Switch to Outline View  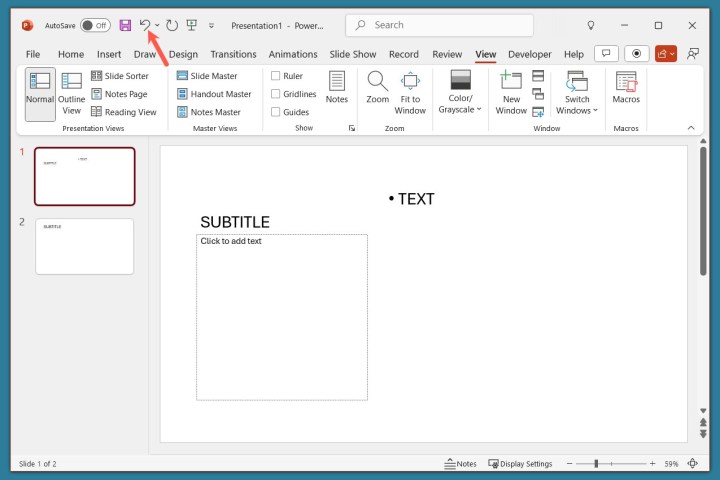[x=72, y=94]
